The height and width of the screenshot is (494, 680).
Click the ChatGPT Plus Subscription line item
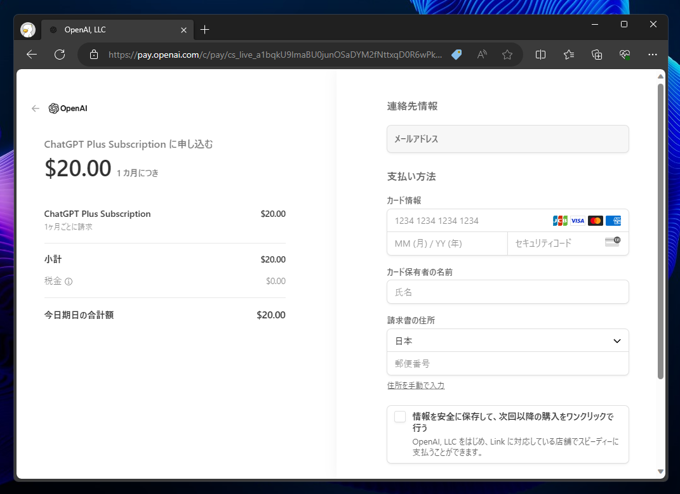97,214
